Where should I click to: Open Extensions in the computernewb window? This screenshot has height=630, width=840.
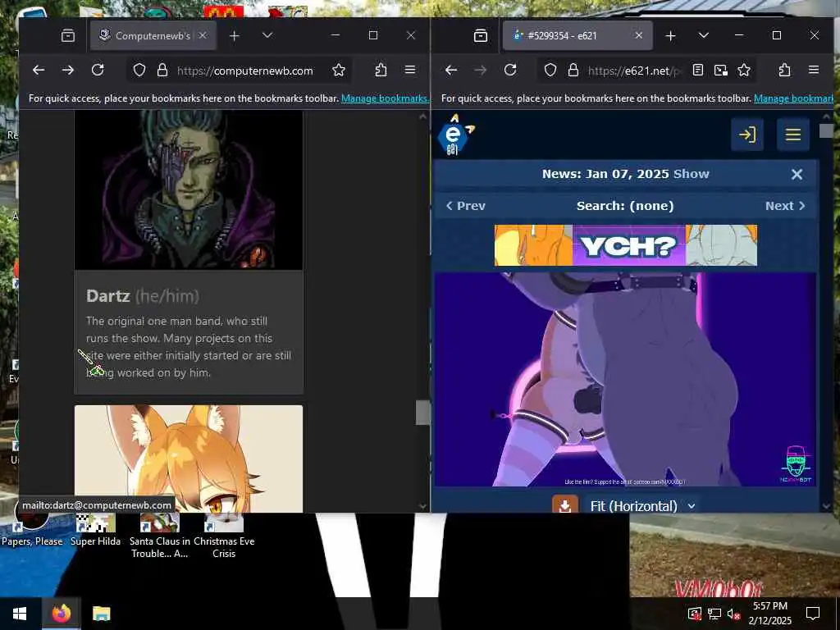381,71
